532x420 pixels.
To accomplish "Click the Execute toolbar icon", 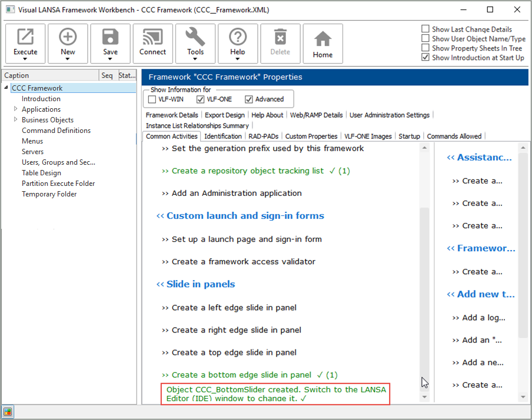I will 25,38.
